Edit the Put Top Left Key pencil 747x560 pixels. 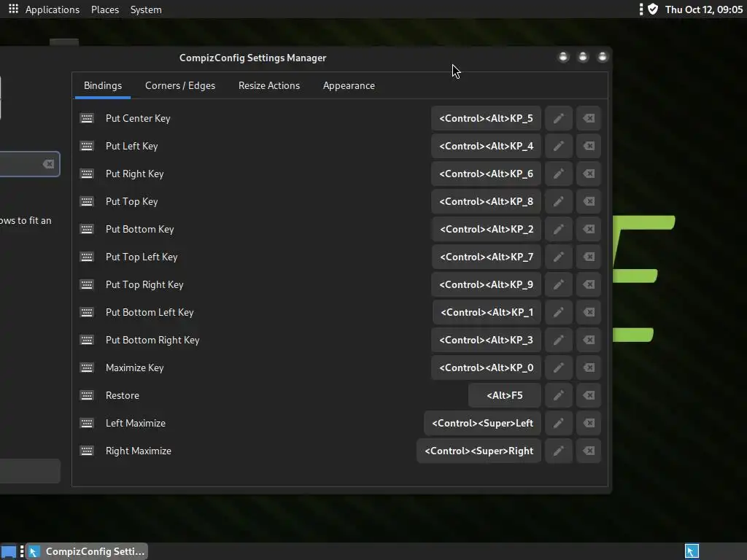(x=558, y=257)
